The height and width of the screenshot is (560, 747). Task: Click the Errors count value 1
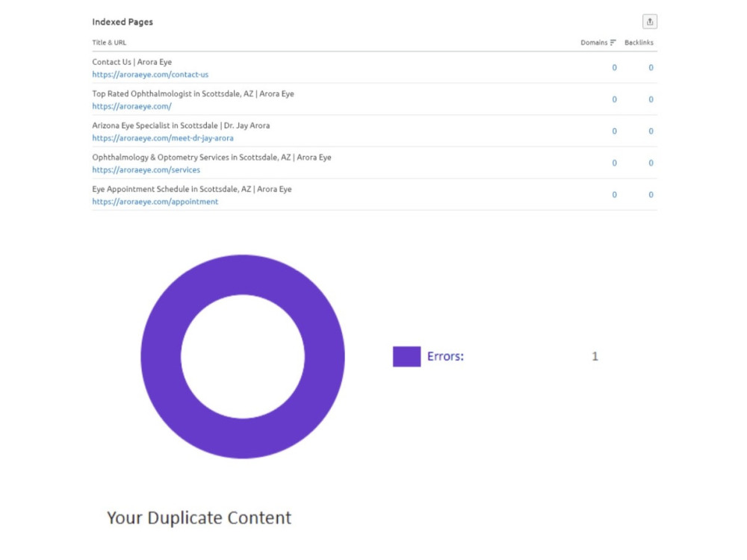click(595, 356)
